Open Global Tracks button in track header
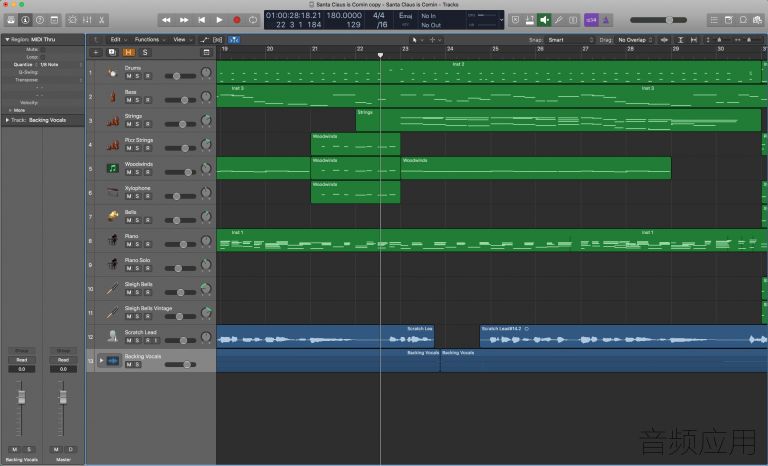The image size is (768, 466). point(206,52)
